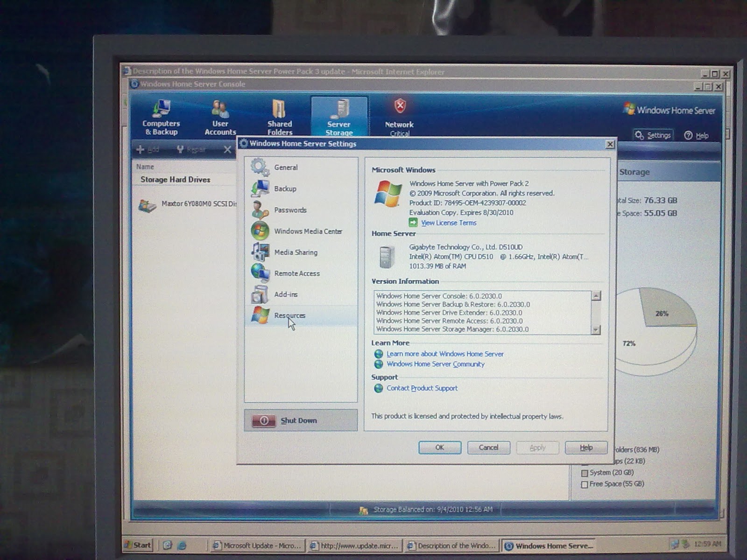Screen dimensions: 747x560
Task: Click the Shut Down button
Action: [x=301, y=420]
